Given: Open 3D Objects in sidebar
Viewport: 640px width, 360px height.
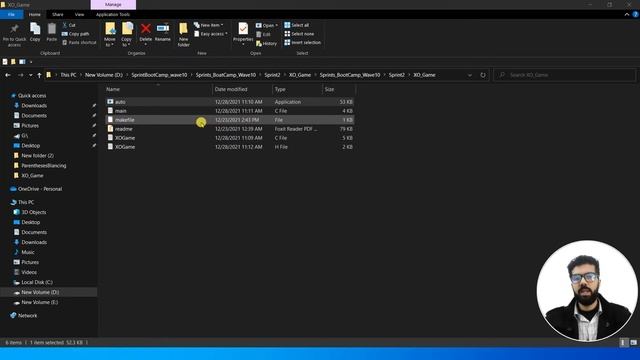Looking at the screenshot, I should [x=33, y=212].
